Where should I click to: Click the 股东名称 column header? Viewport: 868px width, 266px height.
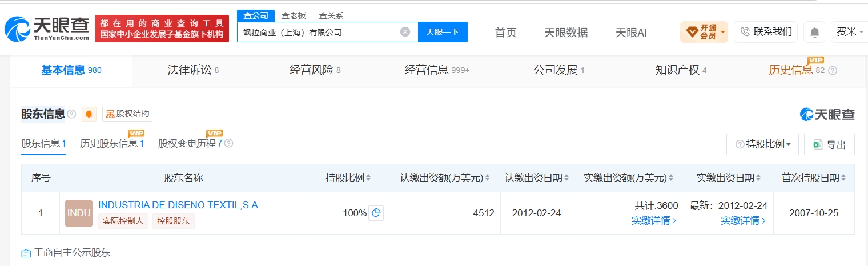coord(183,178)
